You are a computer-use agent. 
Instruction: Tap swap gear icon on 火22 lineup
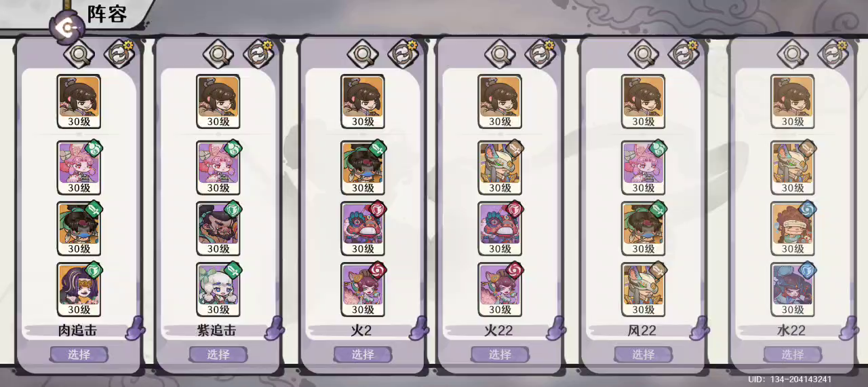point(540,52)
